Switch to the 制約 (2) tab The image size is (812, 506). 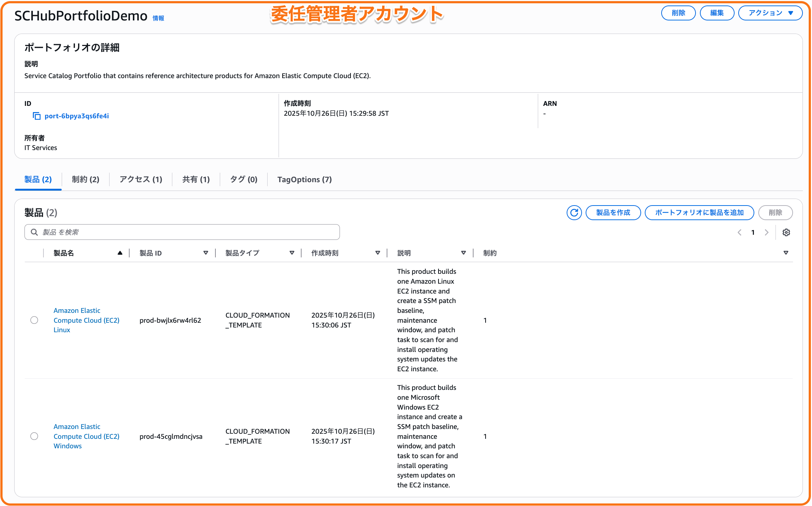85,179
